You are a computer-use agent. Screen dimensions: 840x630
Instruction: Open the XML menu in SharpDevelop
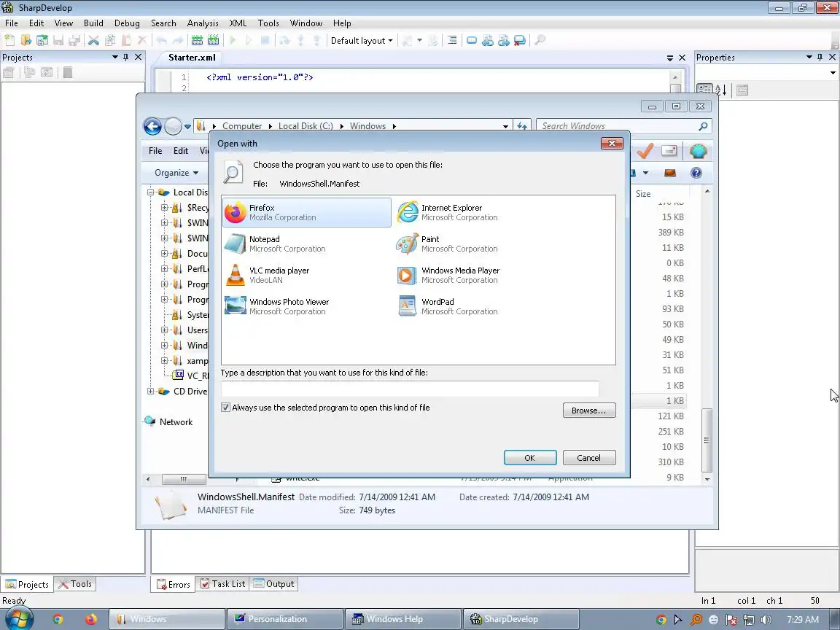[x=238, y=23]
